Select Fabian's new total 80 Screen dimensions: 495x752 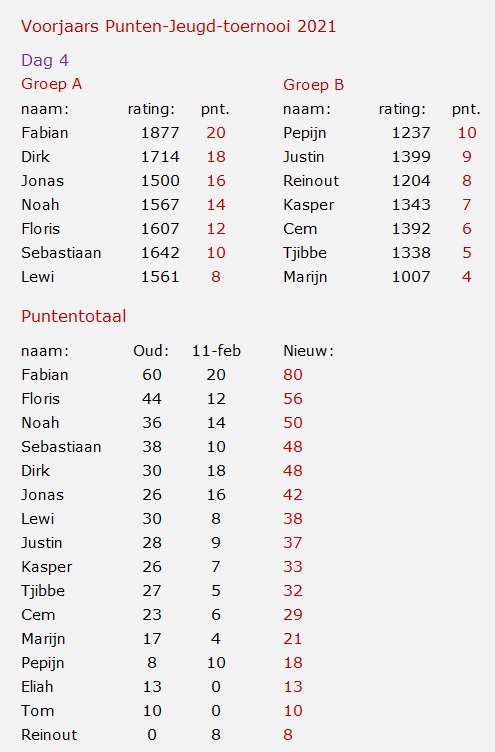(293, 375)
